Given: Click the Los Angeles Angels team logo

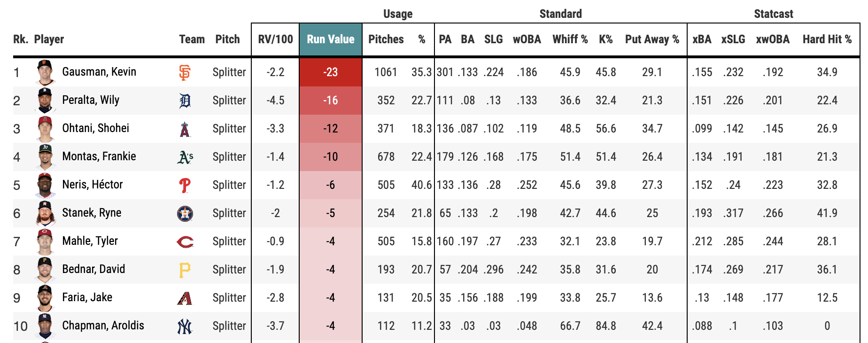Looking at the screenshot, I should coord(185,129).
